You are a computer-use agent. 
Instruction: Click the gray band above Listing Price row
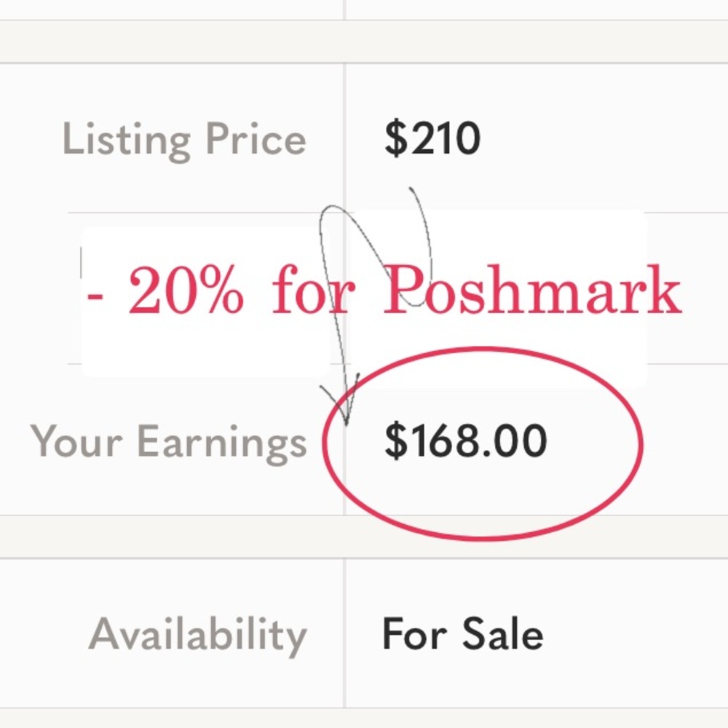364,41
